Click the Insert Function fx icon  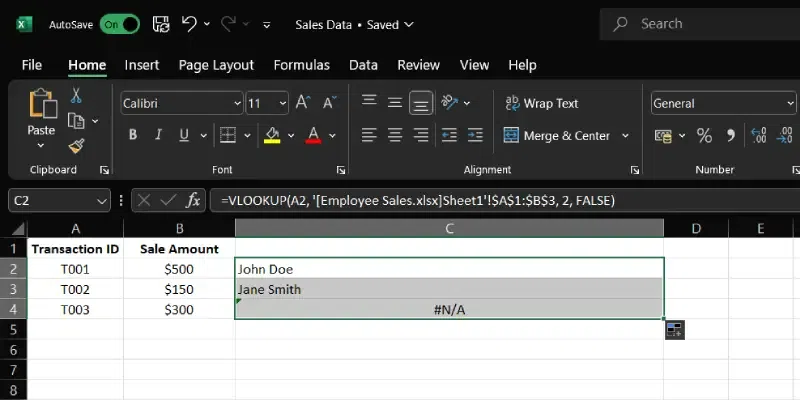click(x=193, y=201)
